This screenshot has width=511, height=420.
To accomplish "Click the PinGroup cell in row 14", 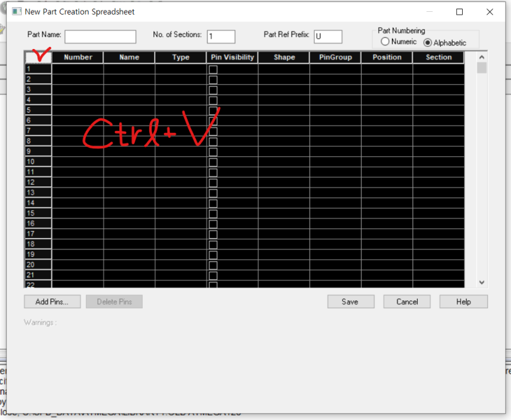I will point(335,203).
